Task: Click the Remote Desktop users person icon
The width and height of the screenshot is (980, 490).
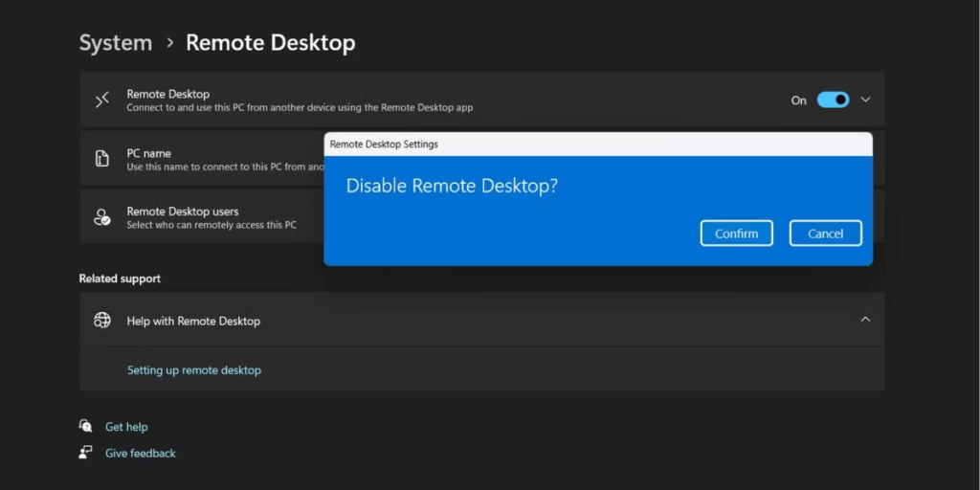Action: click(x=102, y=217)
